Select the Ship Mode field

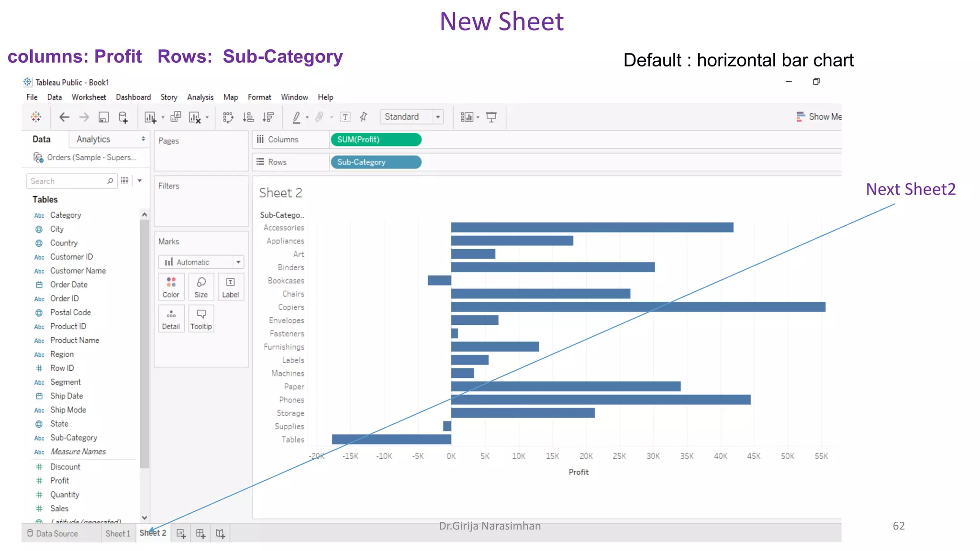click(68, 410)
